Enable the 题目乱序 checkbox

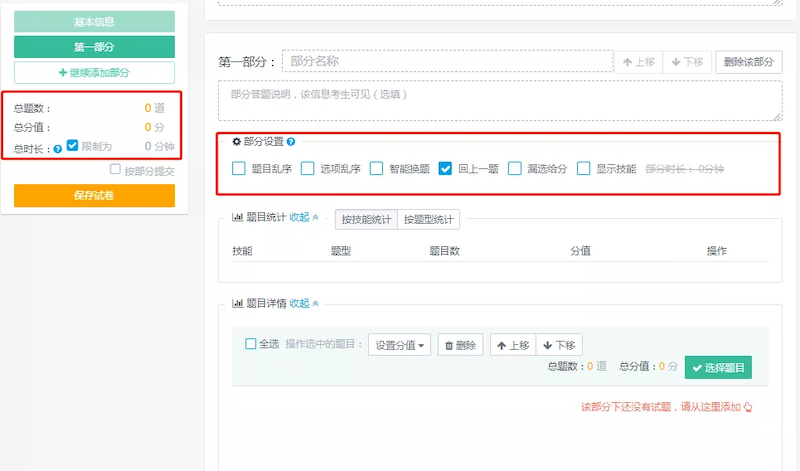pyautogui.click(x=239, y=168)
